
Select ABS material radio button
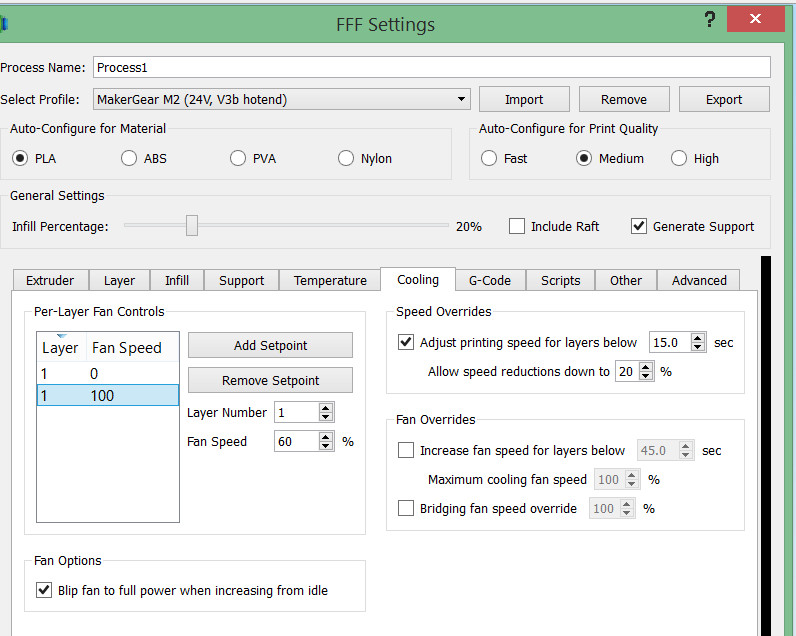click(129, 158)
